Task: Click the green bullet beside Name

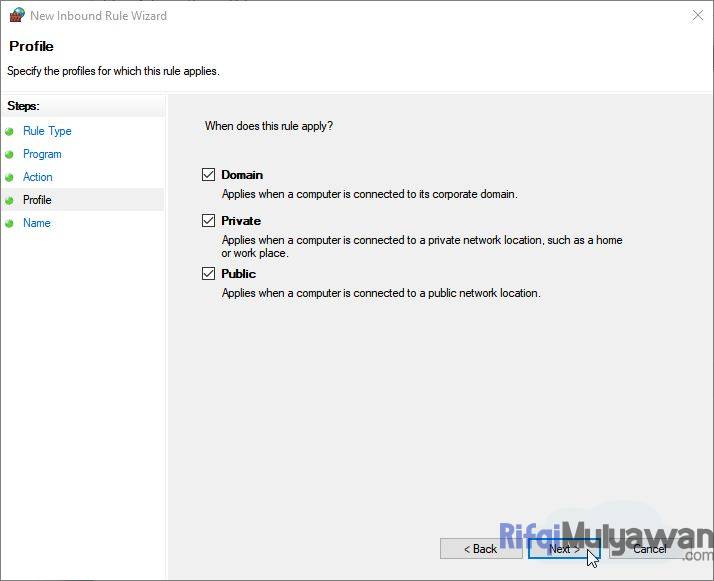Action: click(x=10, y=223)
